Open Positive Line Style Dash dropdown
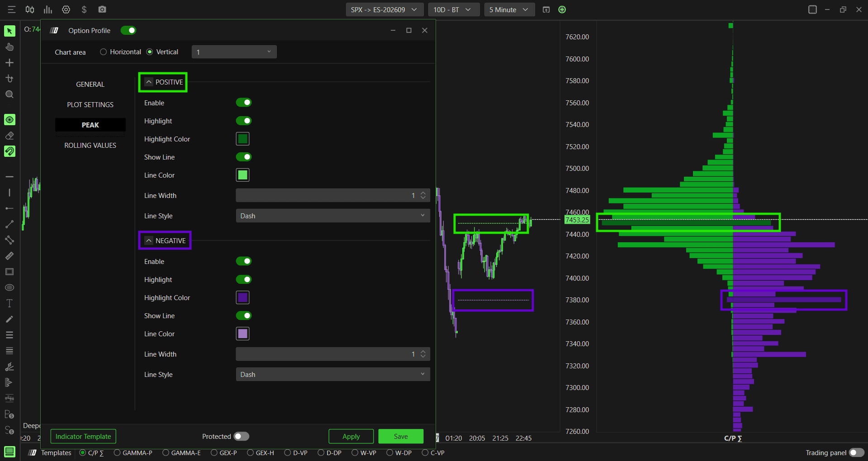The image size is (868, 461). click(333, 216)
